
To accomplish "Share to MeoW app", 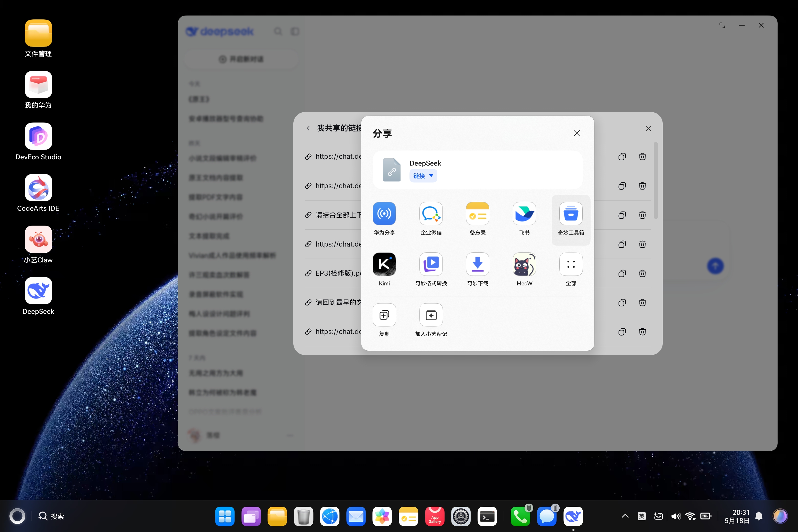I will coord(524,264).
